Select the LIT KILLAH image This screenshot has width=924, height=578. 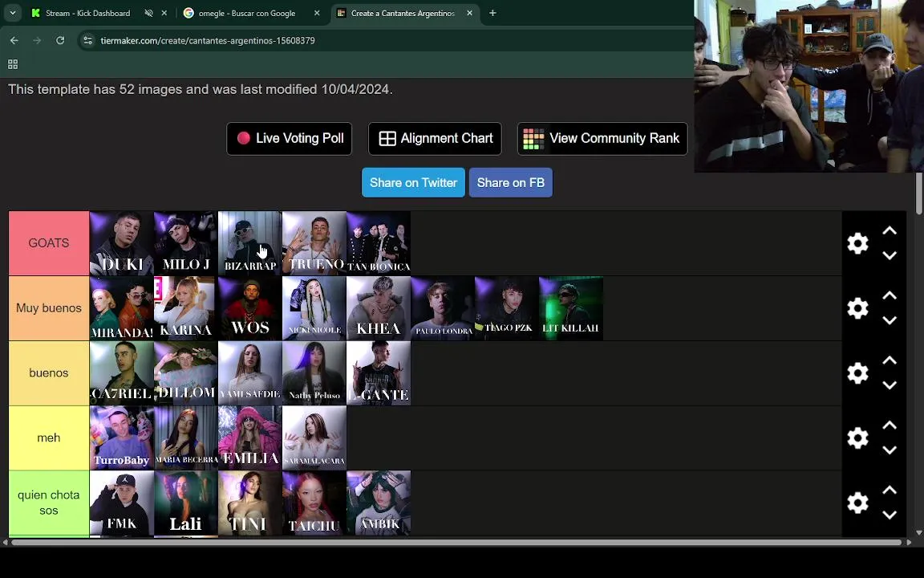[571, 308]
